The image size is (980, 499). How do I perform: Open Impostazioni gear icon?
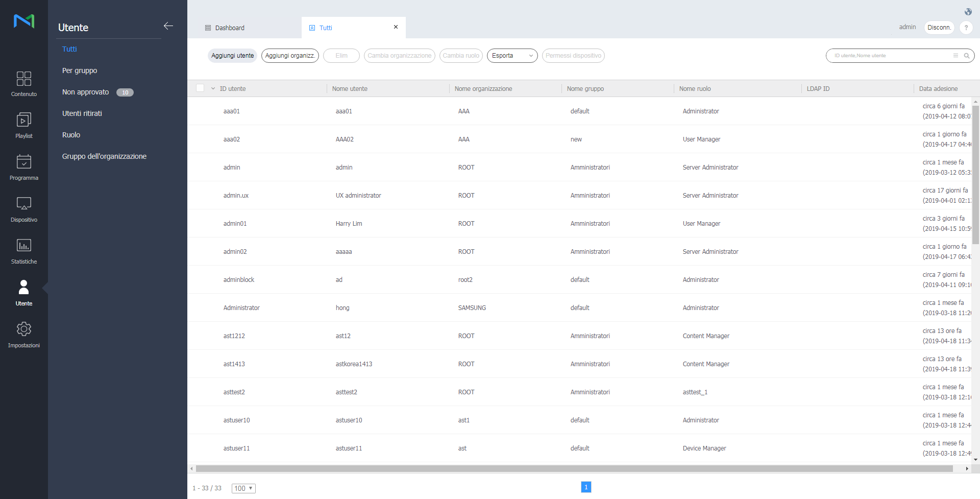23,329
